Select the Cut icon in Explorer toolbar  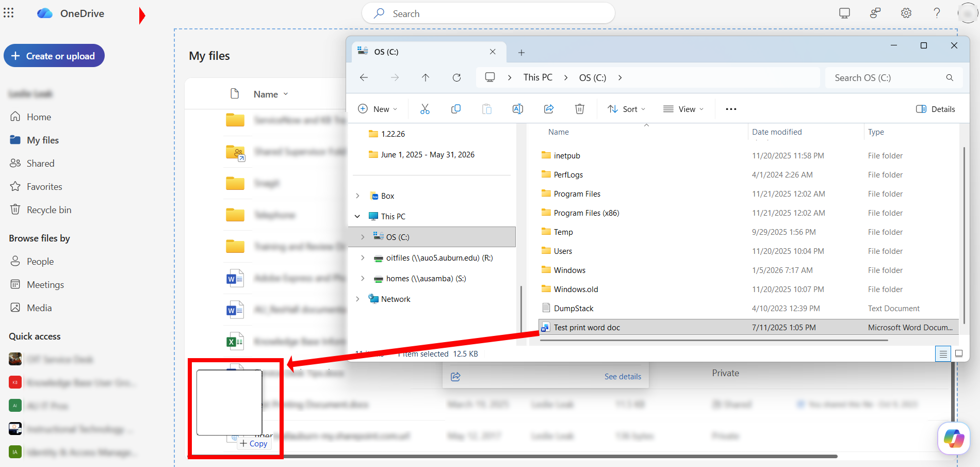424,109
